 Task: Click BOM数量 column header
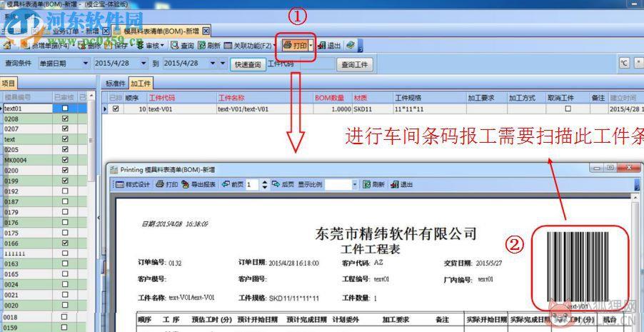click(x=332, y=99)
